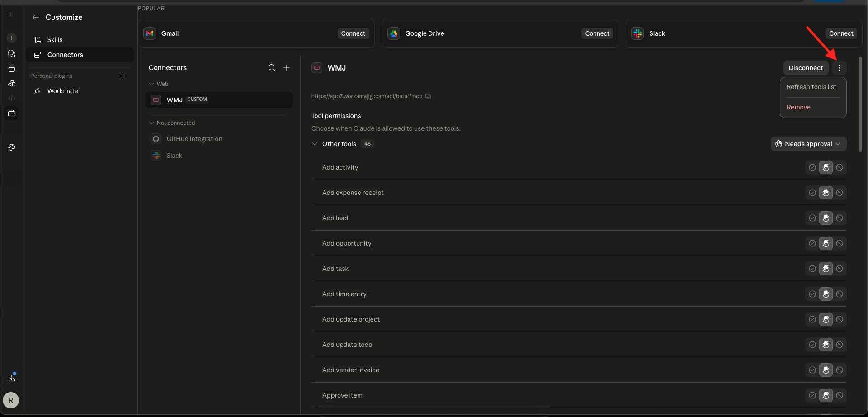Click the Approve item tool name

click(342, 395)
